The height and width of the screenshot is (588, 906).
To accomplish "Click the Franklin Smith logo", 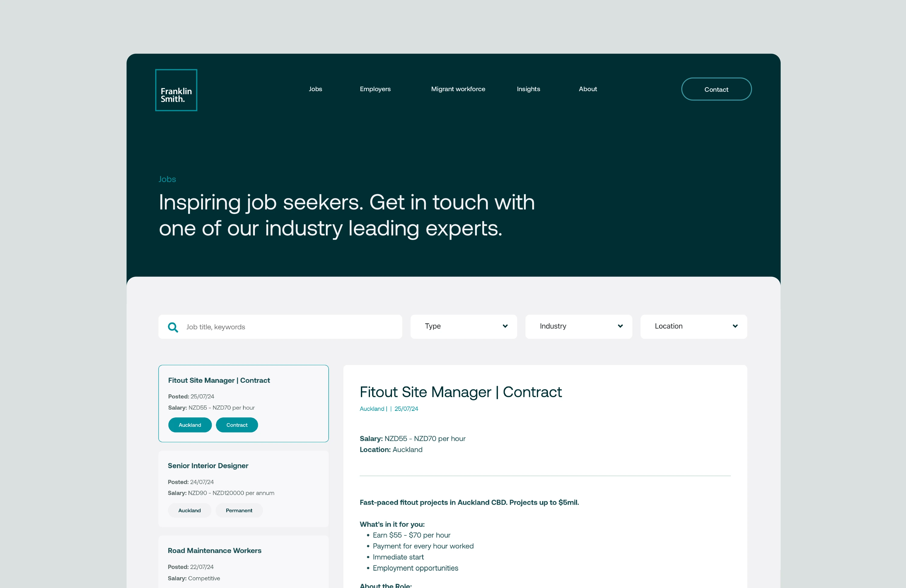I will click(176, 90).
